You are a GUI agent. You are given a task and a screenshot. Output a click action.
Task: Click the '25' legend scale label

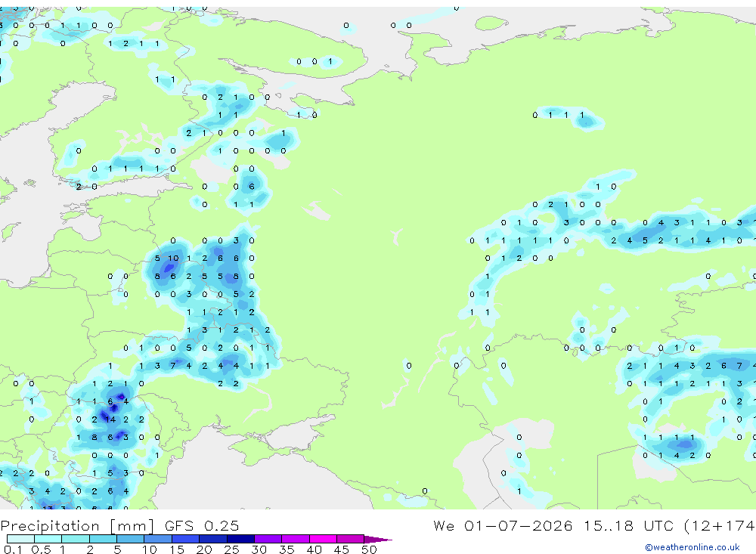point(232,549)
